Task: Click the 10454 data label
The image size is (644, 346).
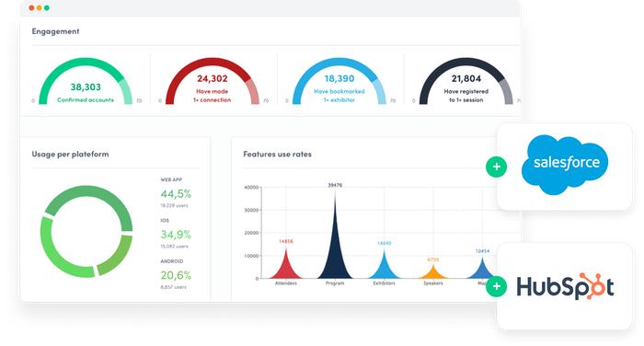Action: tap(482, 251)
